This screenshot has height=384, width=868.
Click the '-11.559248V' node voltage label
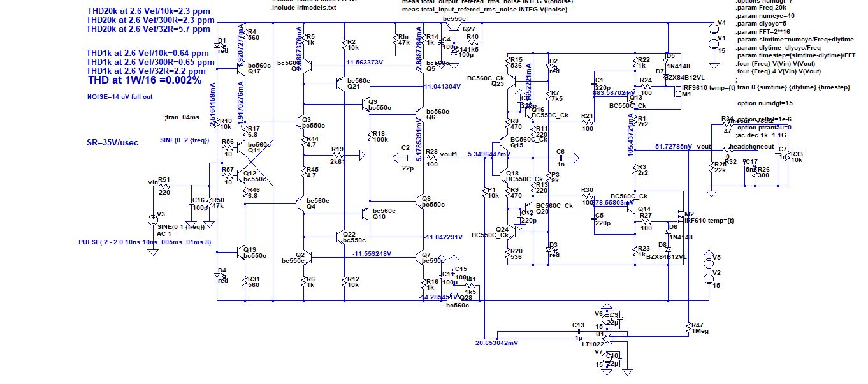tap(372, 254)
